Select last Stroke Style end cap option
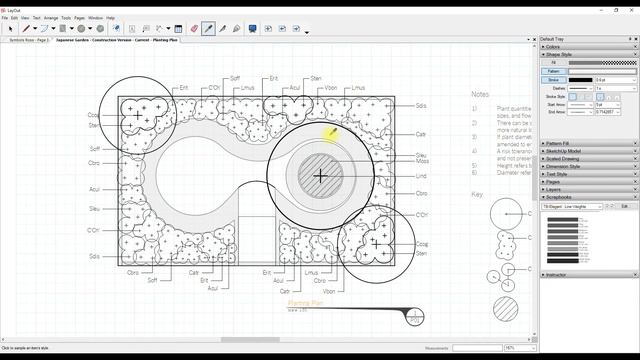 (617, 97)
